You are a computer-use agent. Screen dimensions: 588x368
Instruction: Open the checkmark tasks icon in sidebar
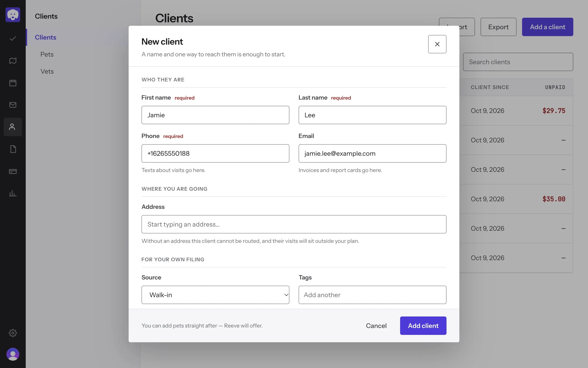(x=13, y=38)
